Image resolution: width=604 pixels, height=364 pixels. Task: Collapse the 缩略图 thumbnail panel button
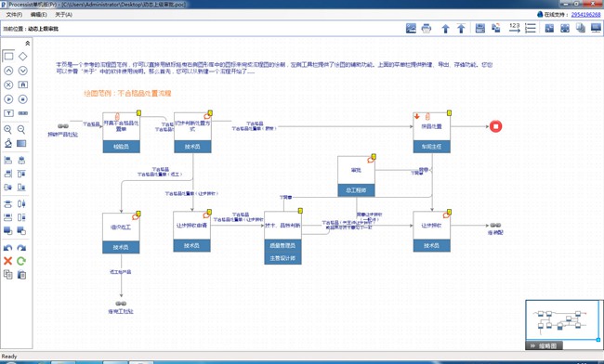coord(544,345)
